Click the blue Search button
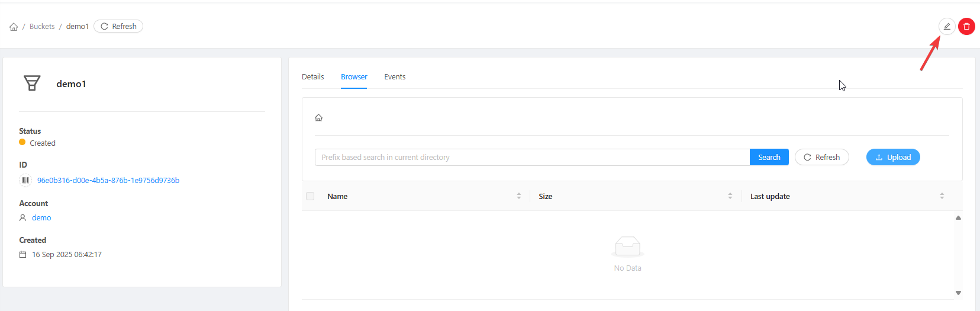The image size is (980, 311). (x=769, y=157)
